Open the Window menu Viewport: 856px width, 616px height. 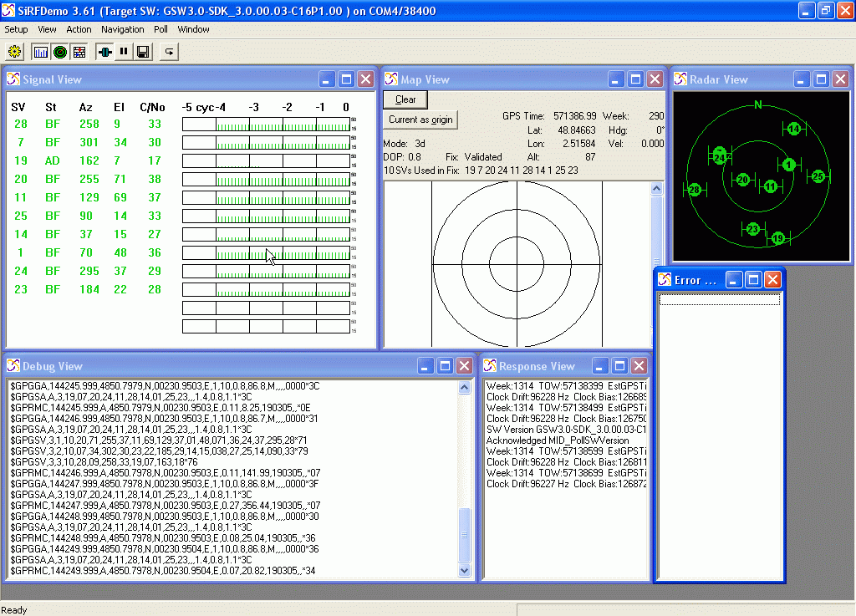click(x=193, y=29)
